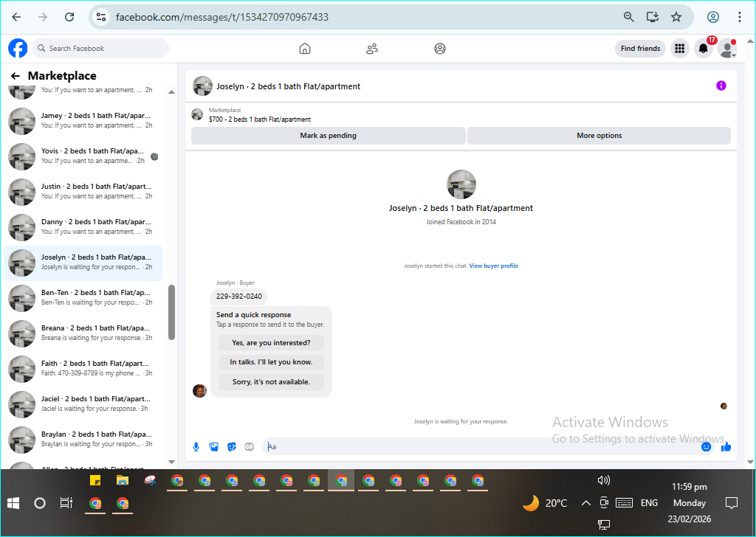Reload the page
The width and height of the screenshot is (756, 537).
click(69, 18)
